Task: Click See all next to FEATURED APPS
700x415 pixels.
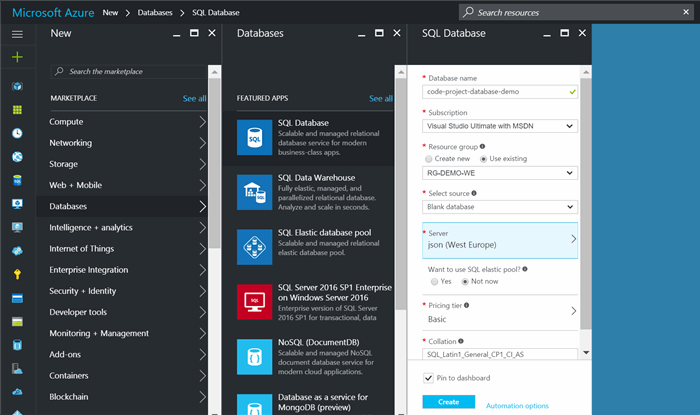Action: click(x=380, y=99)
